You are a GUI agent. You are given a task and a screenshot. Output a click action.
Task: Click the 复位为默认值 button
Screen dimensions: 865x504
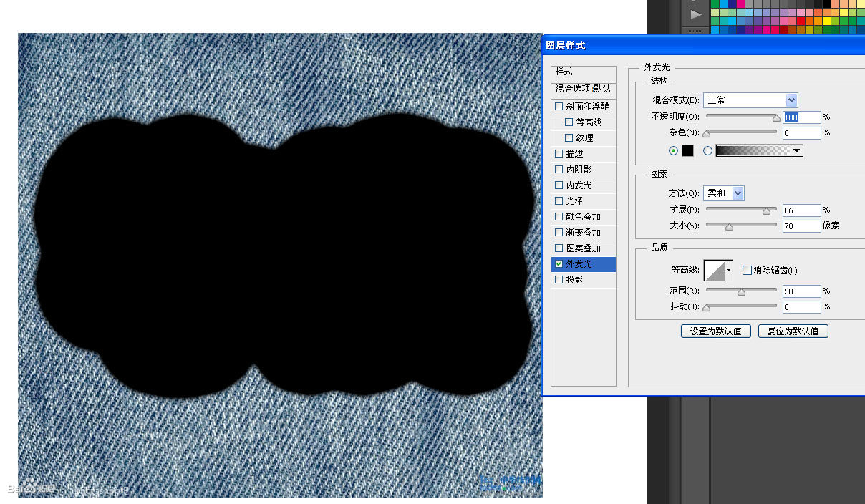(x=793, y=331)
